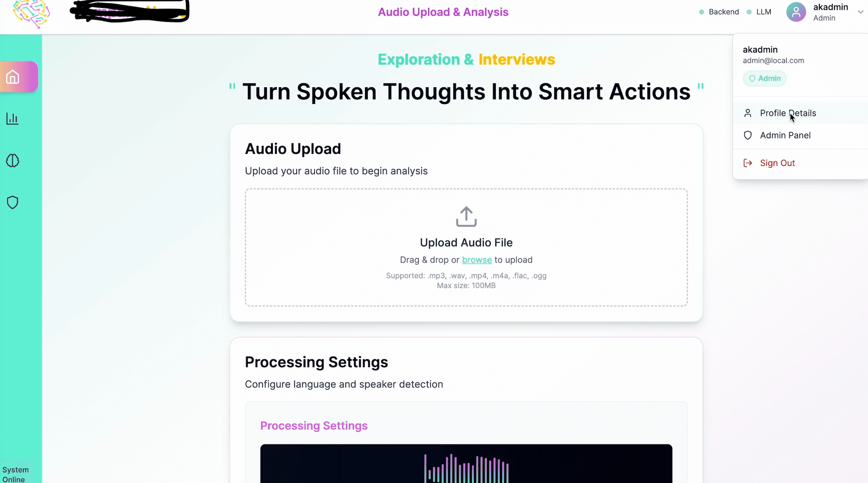Image resolution: width=868 pixels, height=483 pixels.
Task: Click the Audio Upload & Analysis title
Action: pyautogui.click(x=443, y=12)
